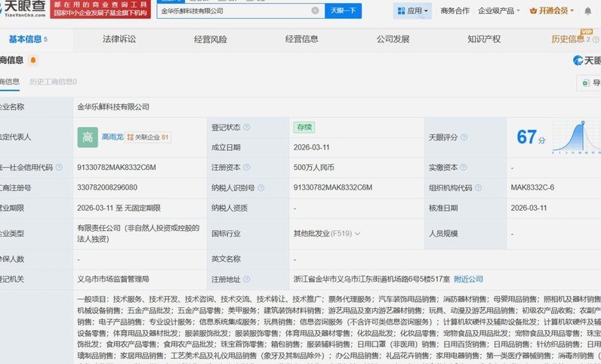Open the 应用 dropdown

pos(412,11)
